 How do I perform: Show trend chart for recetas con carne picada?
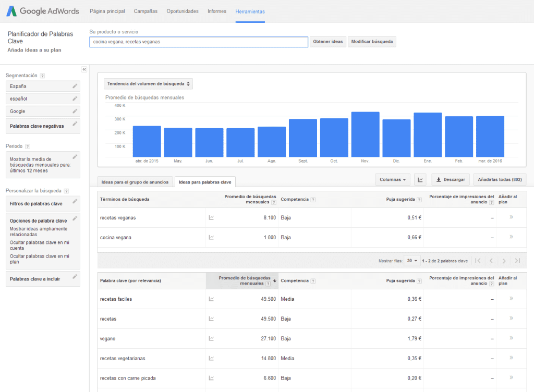[x=211, y=378]
